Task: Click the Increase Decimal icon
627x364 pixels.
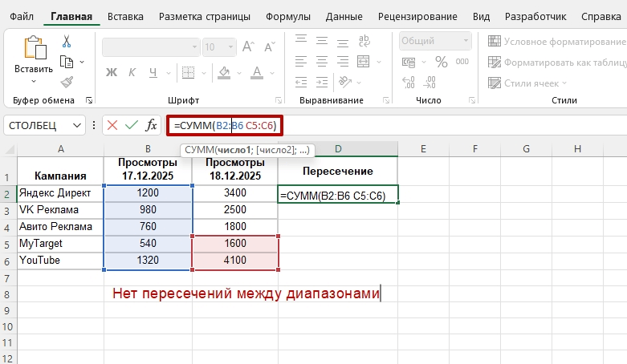Action: coord(409,83)
